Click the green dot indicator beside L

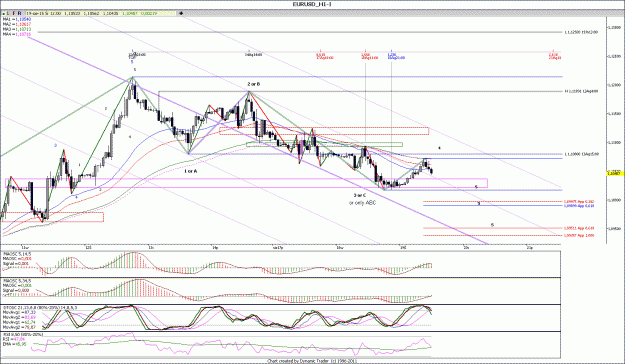pos(4,14)
